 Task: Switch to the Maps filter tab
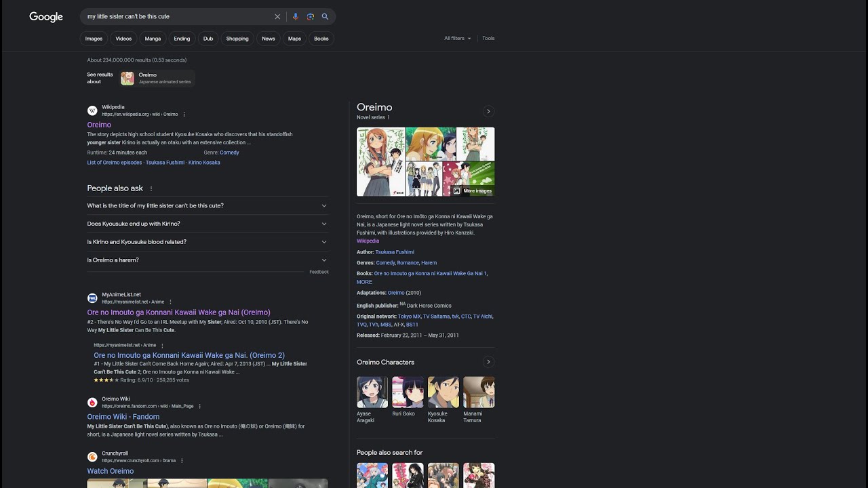pos(294,39)
